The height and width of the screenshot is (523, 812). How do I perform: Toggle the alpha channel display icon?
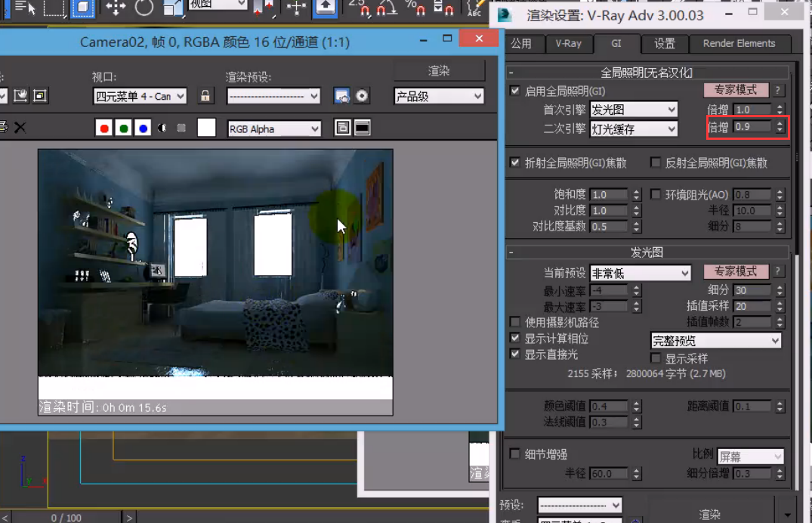(x=162, y=128)
